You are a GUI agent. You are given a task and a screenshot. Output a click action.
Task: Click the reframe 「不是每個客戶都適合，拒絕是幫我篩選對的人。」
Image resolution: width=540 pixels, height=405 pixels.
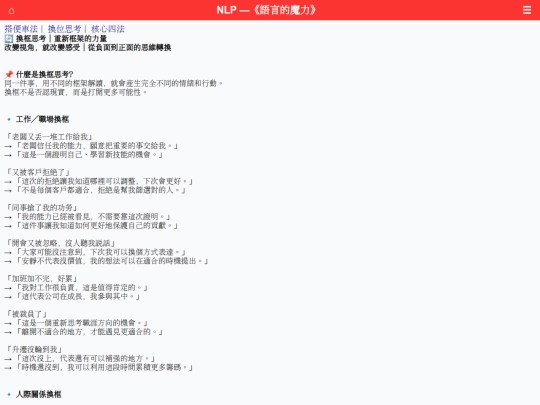(x=101, y=190)
